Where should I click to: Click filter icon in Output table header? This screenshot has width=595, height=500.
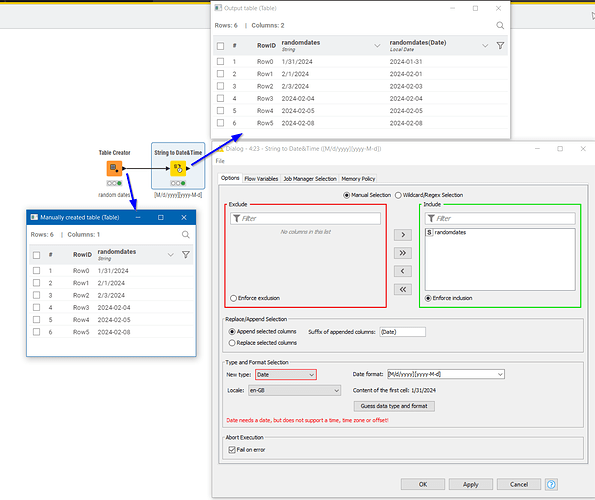point(500,46)
